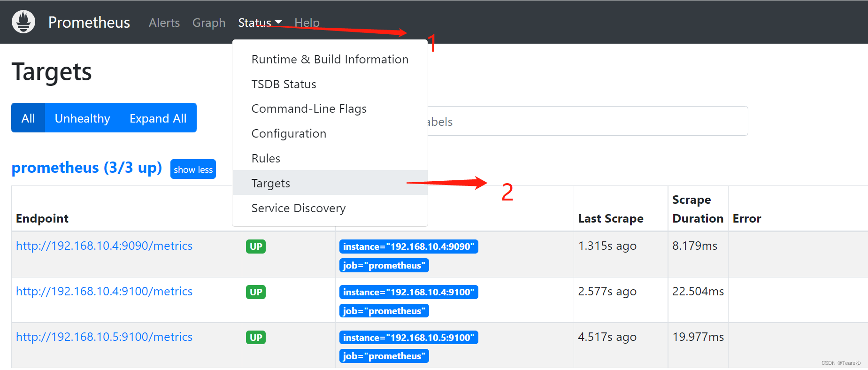
Task: Click the Prometheus brand title
Action: click(89, 22)
